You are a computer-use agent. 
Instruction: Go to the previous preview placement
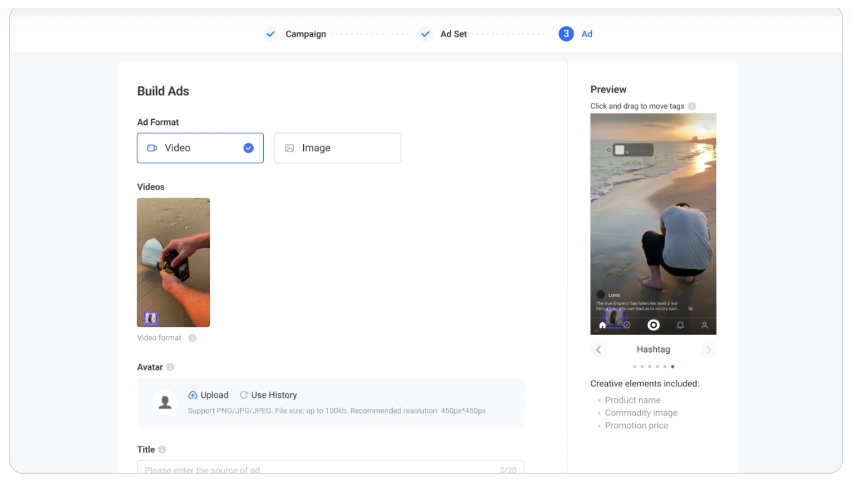coord(598,349)
